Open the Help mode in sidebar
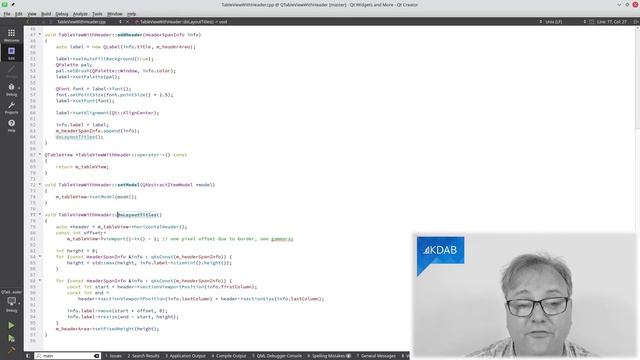Image resolution: width=640 pixels, height=360 pixels. click(11, 125)
